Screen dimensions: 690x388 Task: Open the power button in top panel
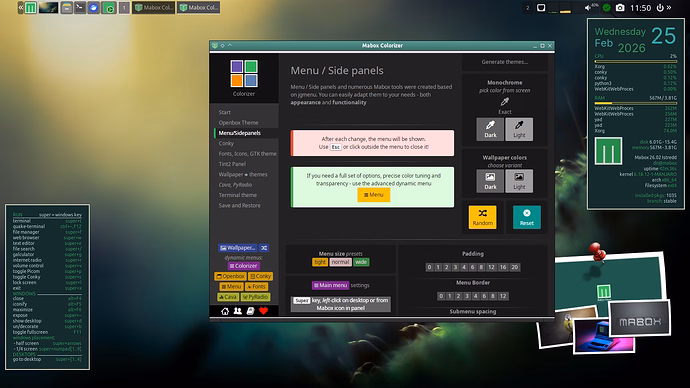(x=660, y=8)
